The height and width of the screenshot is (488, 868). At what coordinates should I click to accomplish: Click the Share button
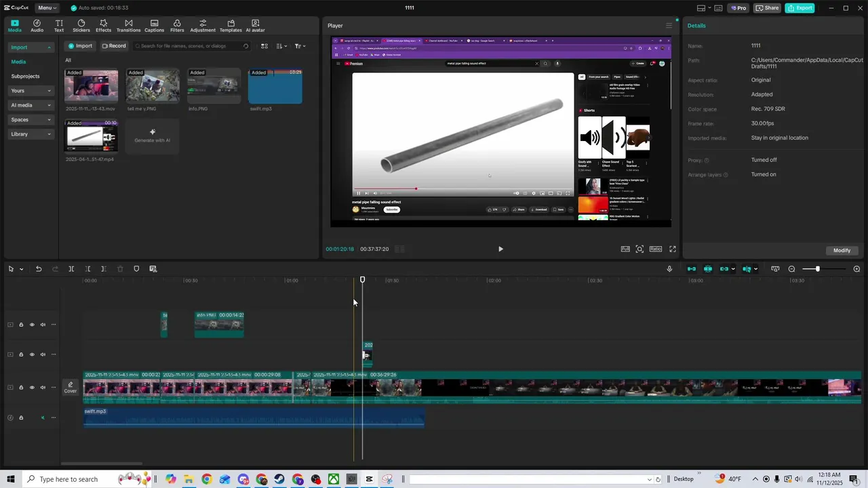tap(768, 8)
